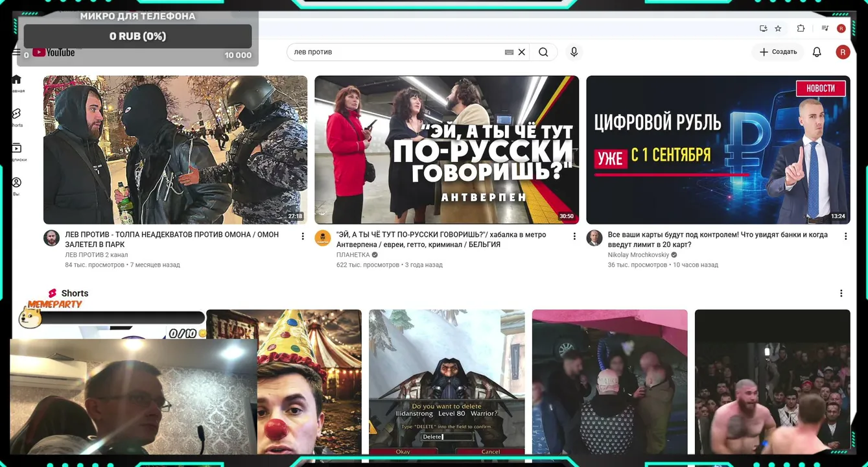Visit the ЛЕВ ПРОТИВ 2 канал channel name

[97, 255]
